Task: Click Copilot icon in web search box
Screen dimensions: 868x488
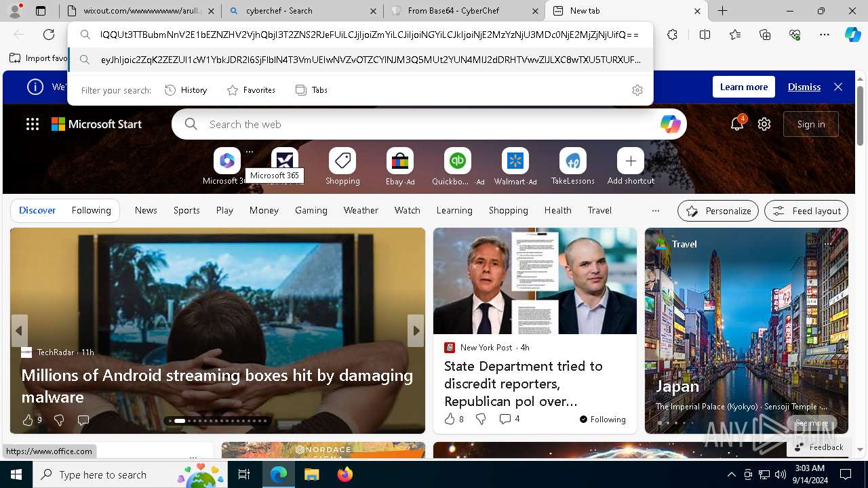Action: [670, 124]
